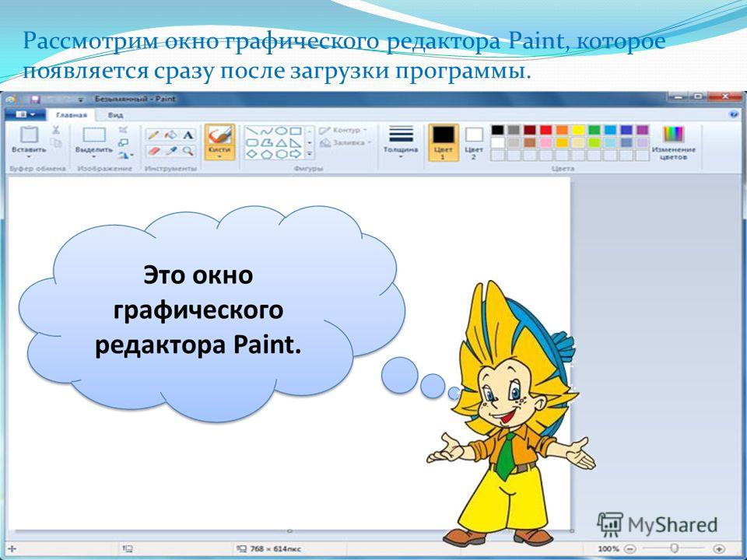Image resolution: width=747 pixels, height=560 pixels.
Task: Click the Crop icon in Изображение group
Action: pyautogui.click(x=124, y=130)
